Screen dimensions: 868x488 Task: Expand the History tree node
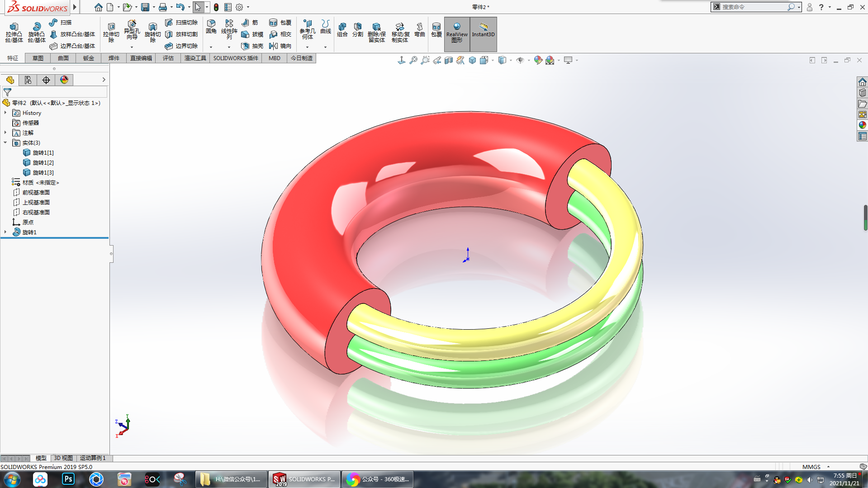tap(5, 113)
